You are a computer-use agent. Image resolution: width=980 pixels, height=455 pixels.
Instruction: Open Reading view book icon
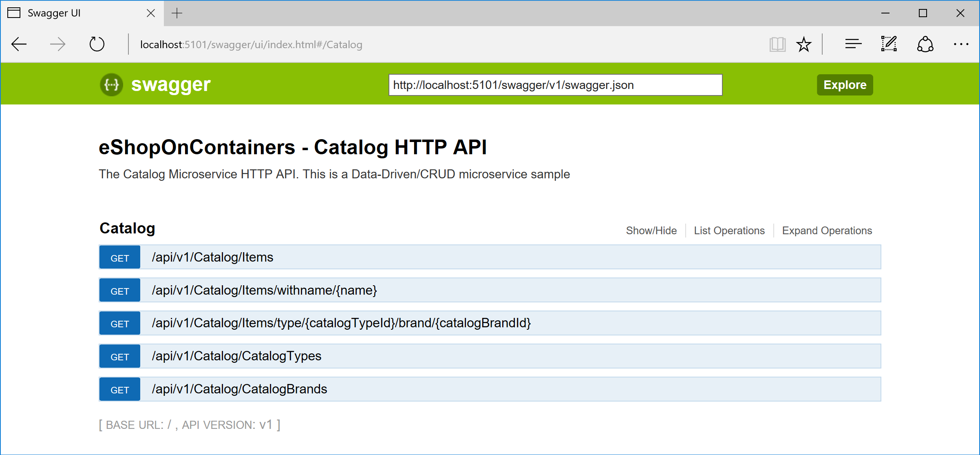tap(777, 44)
